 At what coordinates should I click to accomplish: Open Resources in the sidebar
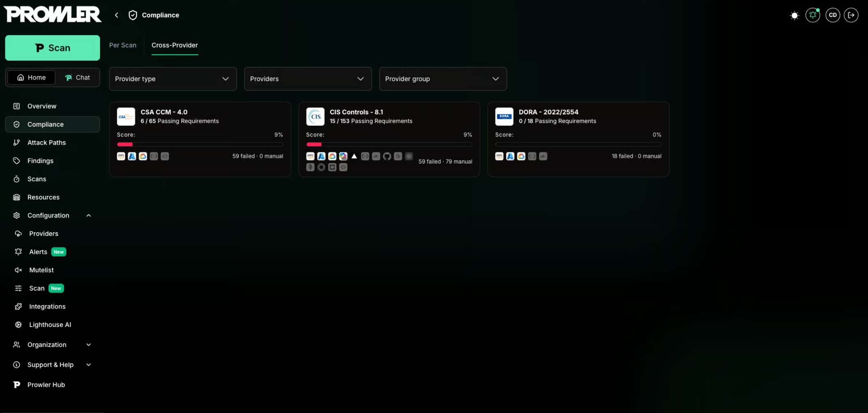(53, 197)
